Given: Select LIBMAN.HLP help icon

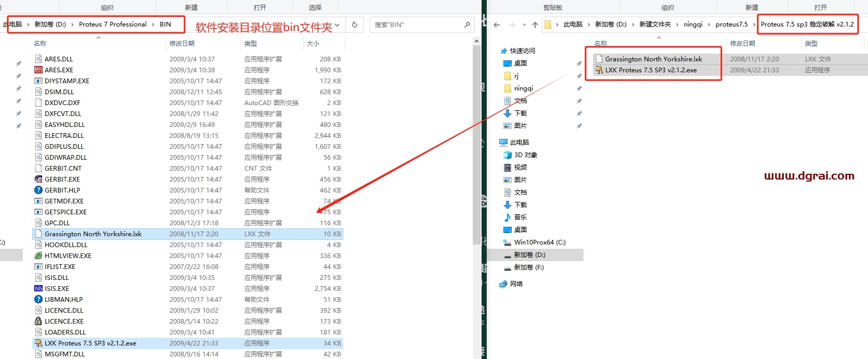Looking at the screenshot, I should 38,299.
